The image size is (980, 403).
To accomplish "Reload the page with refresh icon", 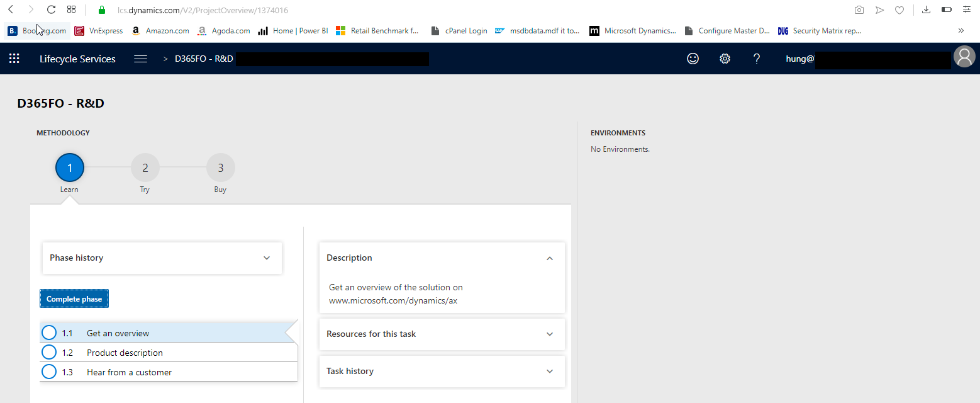I will (52, 9).
